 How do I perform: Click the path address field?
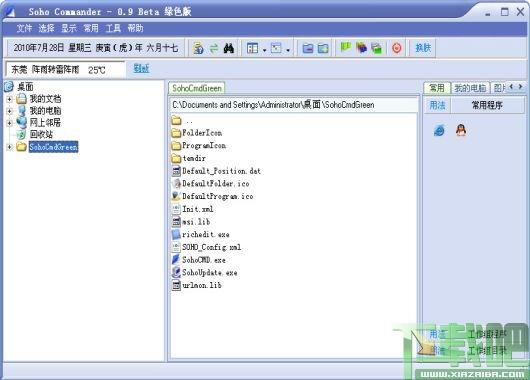coord(294,105)
